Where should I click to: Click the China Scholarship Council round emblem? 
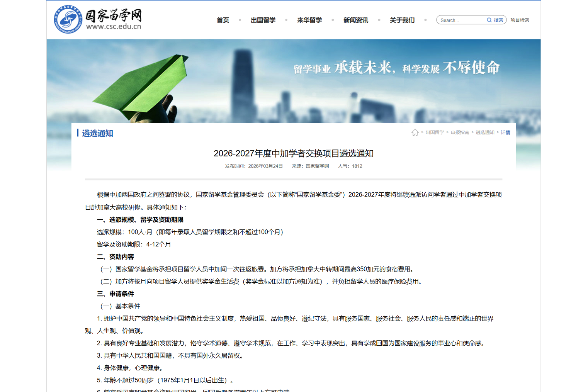[x=68, y=19]
